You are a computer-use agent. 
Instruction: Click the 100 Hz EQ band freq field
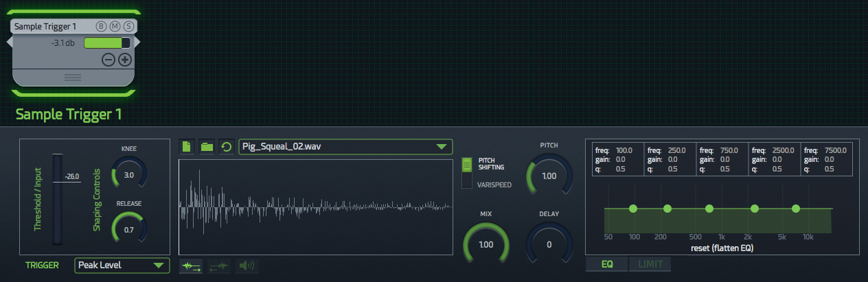point(624,150)
